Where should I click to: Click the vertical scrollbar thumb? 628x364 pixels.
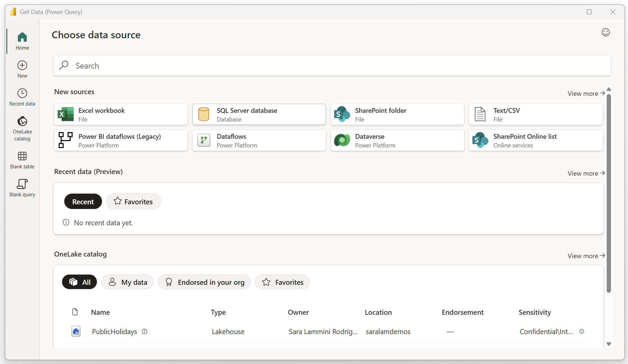tap(609, 194)
